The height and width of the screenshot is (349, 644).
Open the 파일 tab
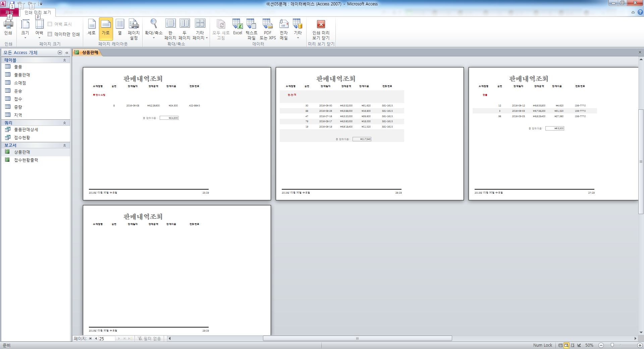[9, 12]
